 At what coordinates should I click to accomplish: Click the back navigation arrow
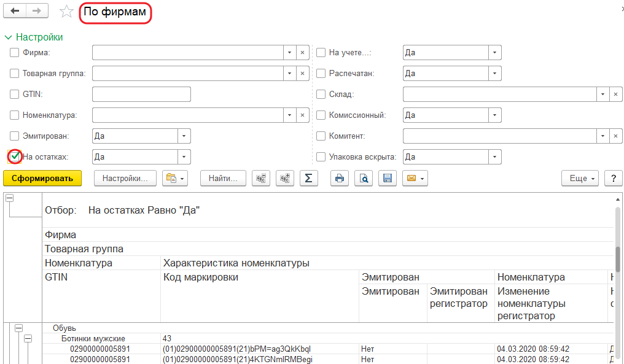pyautogui.click(x=15, y=11)
